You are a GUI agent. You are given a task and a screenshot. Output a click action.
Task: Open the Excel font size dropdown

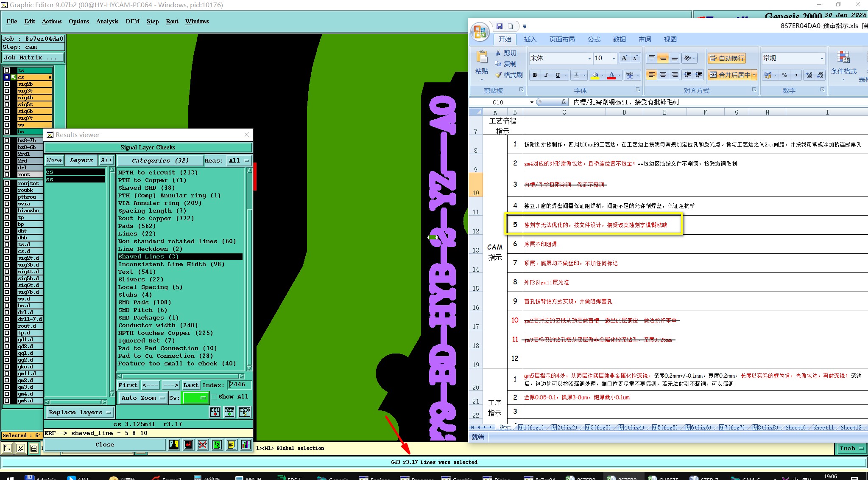[614, 58]
